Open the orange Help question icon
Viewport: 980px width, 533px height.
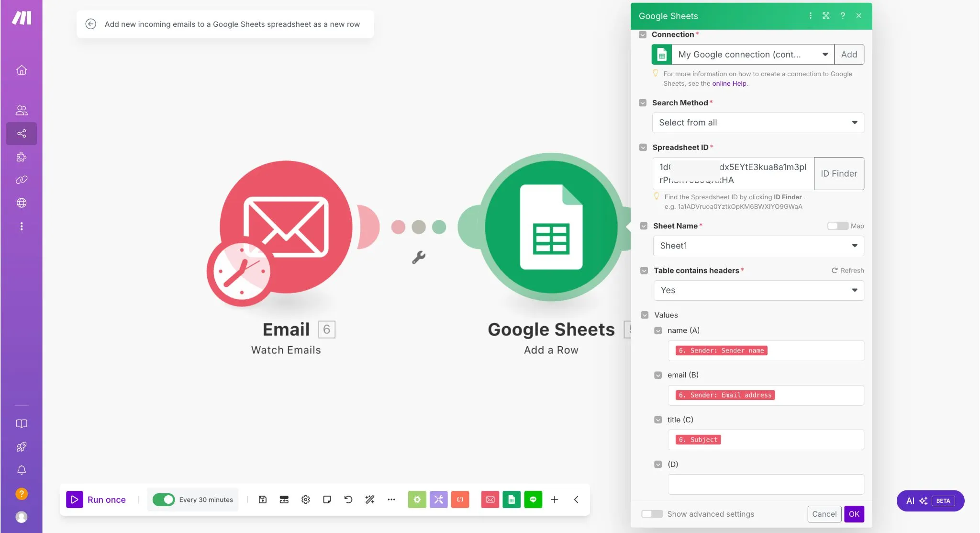coord(22,494)
